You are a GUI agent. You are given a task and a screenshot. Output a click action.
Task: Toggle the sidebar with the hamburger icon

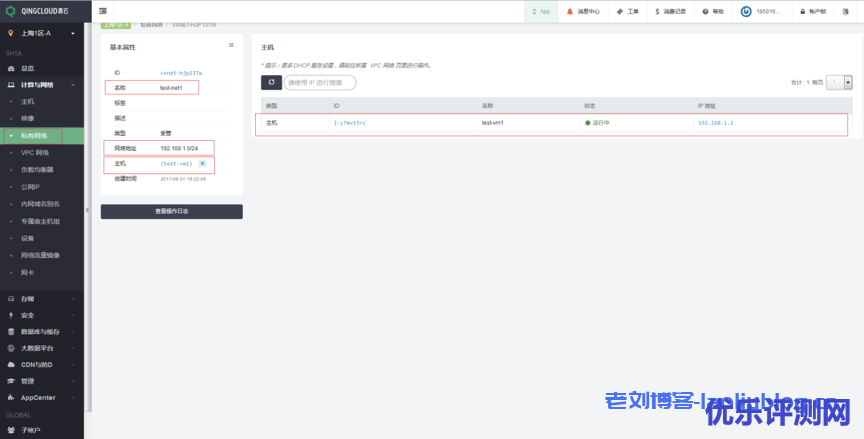pyautogui.click(x=102, y=11)
